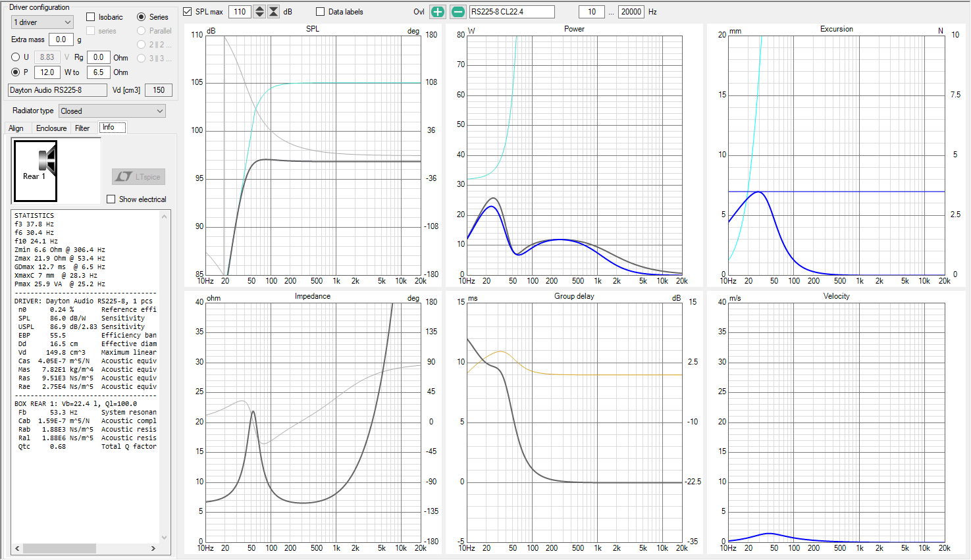Viewport: 971px width, 560px height.
Task: Switch to the Align tab
Action: (16, 128)
